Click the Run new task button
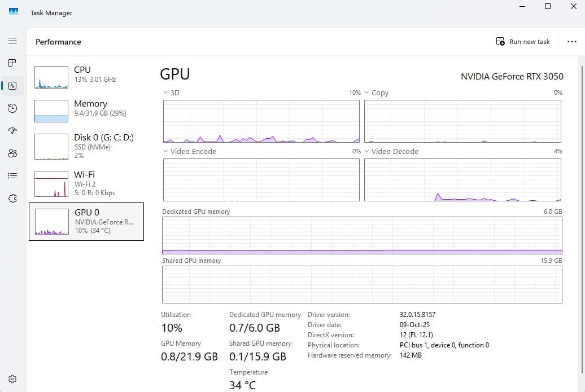The width and height of the screenshot is (585, 392). click(x=523, y=42)
